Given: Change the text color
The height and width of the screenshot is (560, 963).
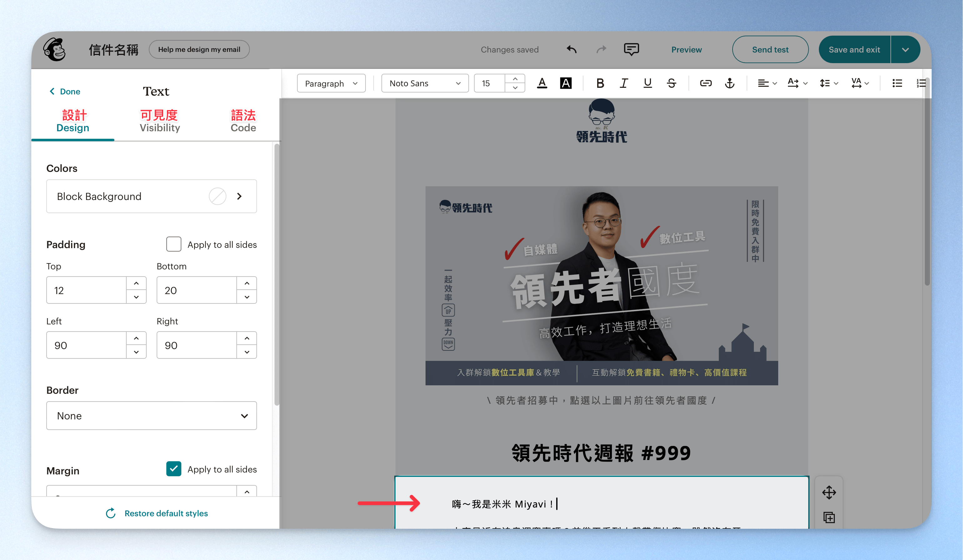Looking at the screenshot, I should (542, 83).
